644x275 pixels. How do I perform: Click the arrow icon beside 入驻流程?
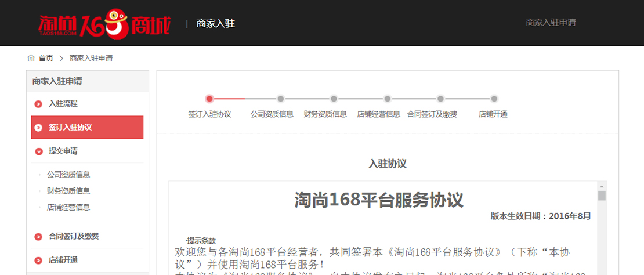(x=38, y=104)
